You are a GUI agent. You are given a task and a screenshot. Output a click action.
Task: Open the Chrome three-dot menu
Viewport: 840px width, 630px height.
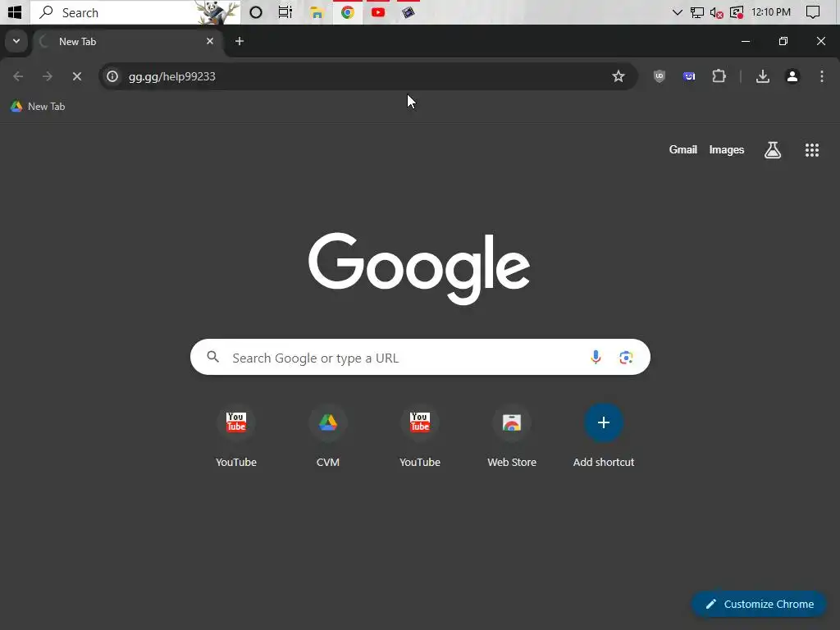(822, 76)
